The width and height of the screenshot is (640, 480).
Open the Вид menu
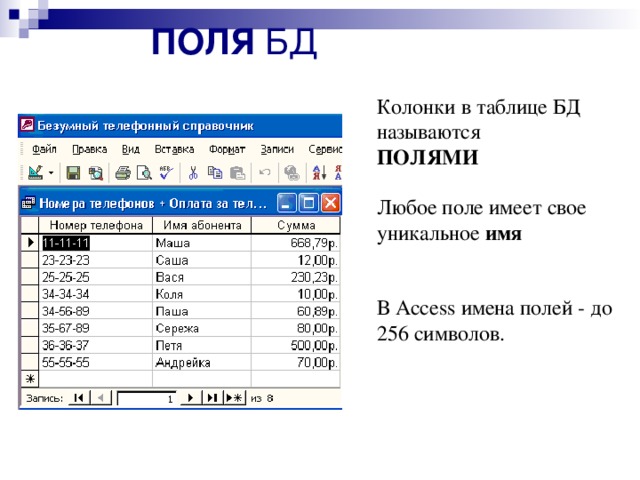[x=131, y=150]
